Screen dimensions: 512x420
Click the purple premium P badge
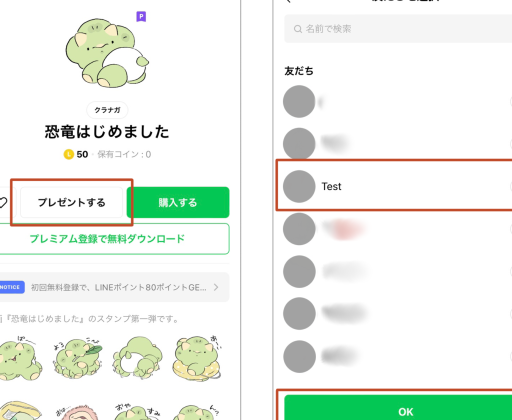tap(141, 16)
